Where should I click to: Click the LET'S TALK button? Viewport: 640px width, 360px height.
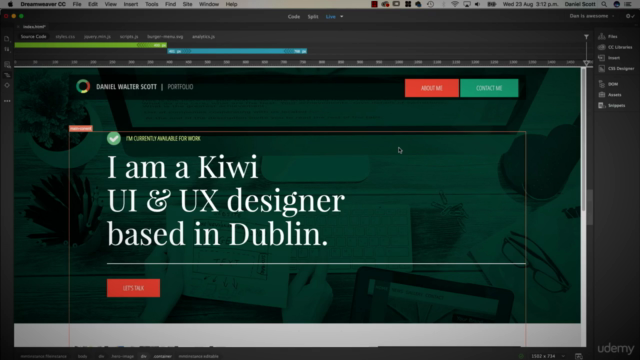click(133, 288)
